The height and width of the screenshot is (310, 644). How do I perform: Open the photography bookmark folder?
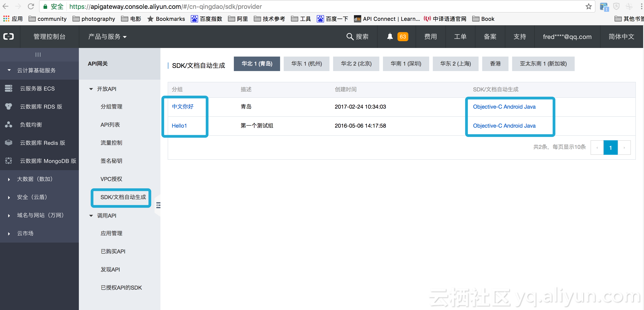coord(94,19)
